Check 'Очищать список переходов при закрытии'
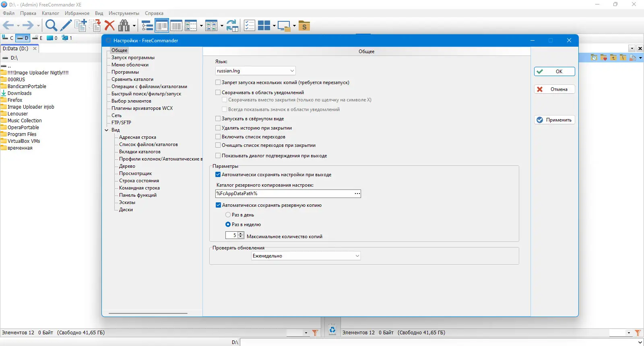Viewport: 644px width, 346px height. point(218,145)
